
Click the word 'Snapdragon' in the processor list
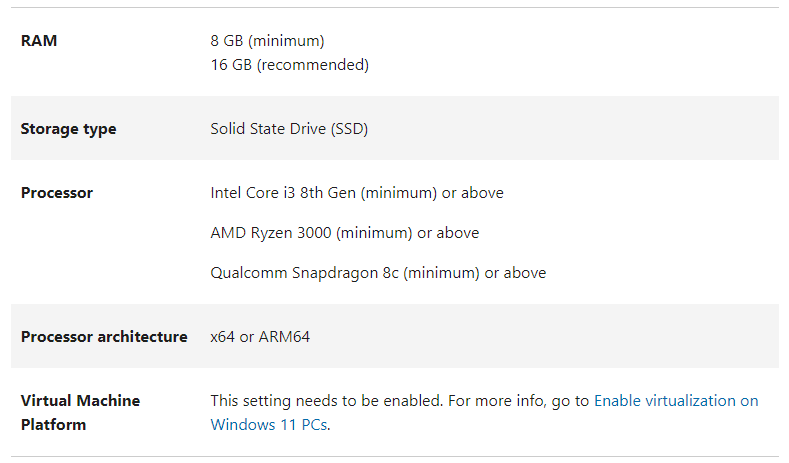[335, 273]
